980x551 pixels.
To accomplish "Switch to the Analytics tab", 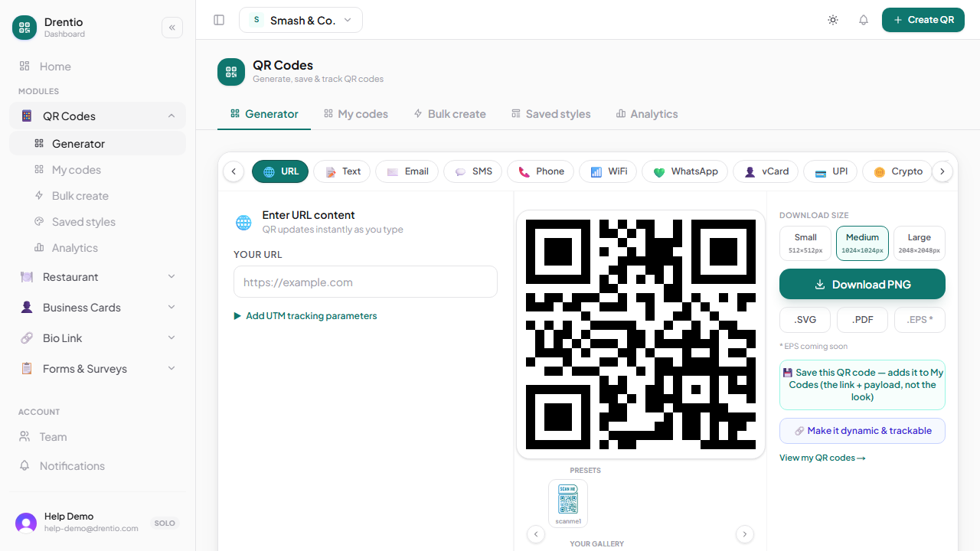I will (647, 114).
